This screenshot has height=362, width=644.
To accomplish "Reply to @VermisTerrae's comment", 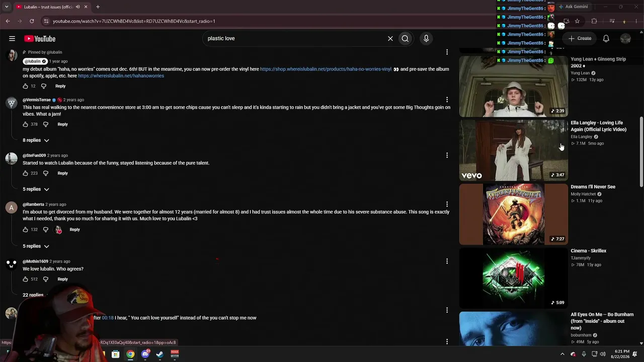I will point(62,124).
